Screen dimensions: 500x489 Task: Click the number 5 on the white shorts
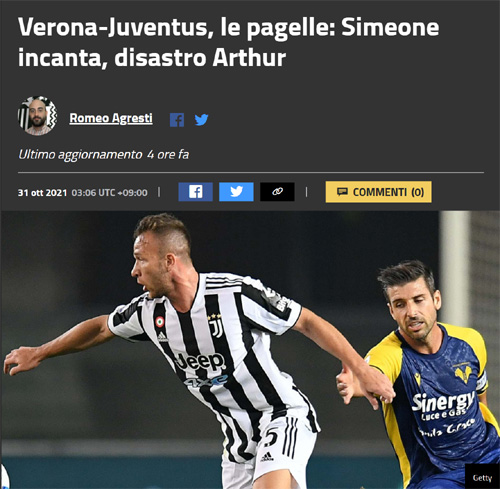[x=271, y=437]
